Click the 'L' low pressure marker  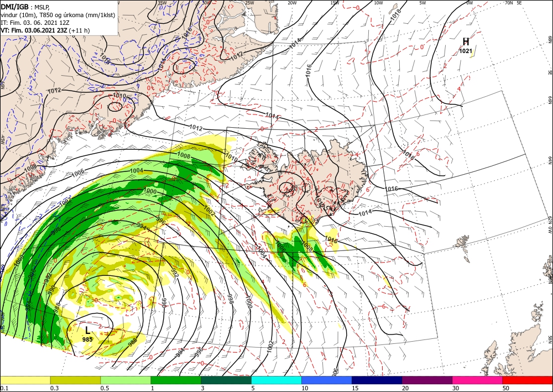pyautogui.click(x=87, y=330)
